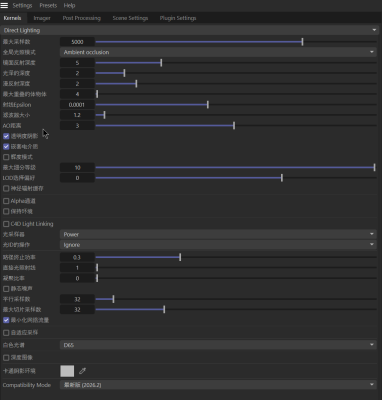Screen dimensions: 382x400
Task: Switch to the Imager tab
Action: pyautogui.click(x=42, y=18)
